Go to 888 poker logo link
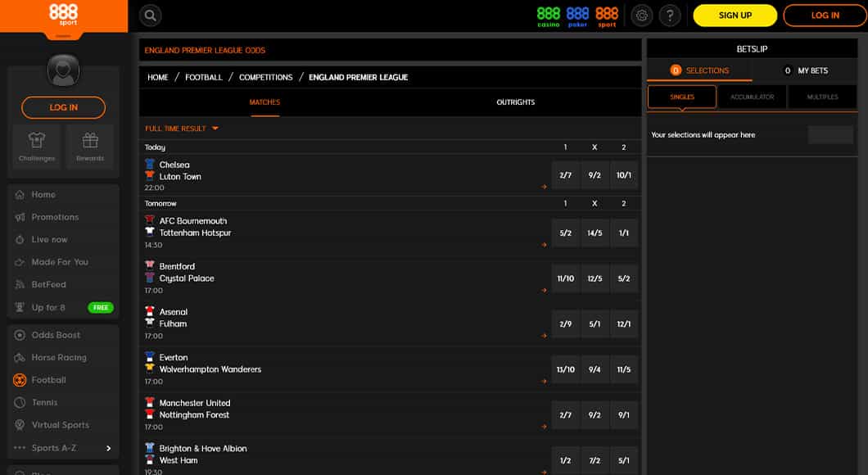Image resolution: width=868 pixels, height=475 pixels. (577, 16)
